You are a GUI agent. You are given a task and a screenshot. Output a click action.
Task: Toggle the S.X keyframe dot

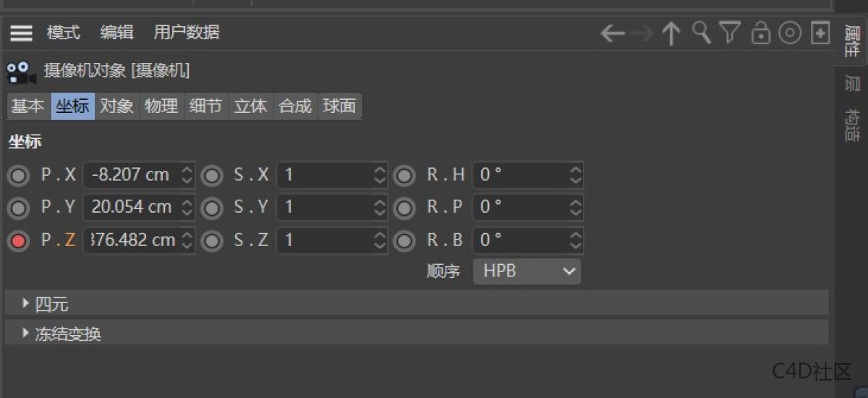pyautogui.click(x=212, y=175)
